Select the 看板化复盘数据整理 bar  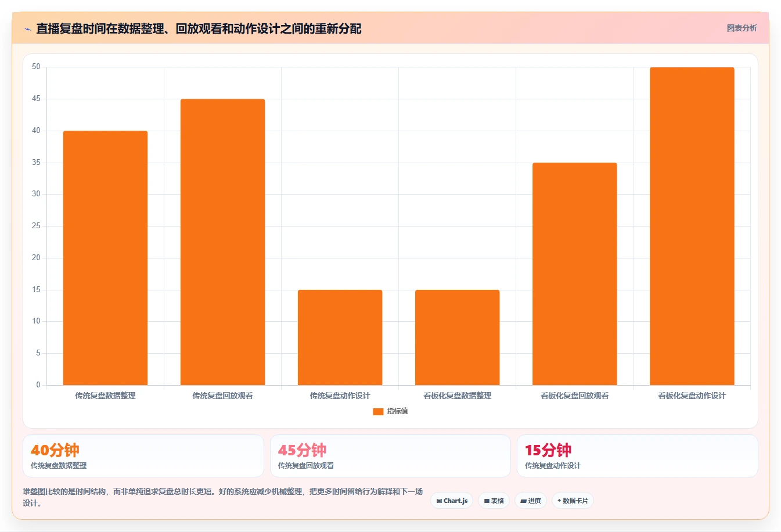457,337
